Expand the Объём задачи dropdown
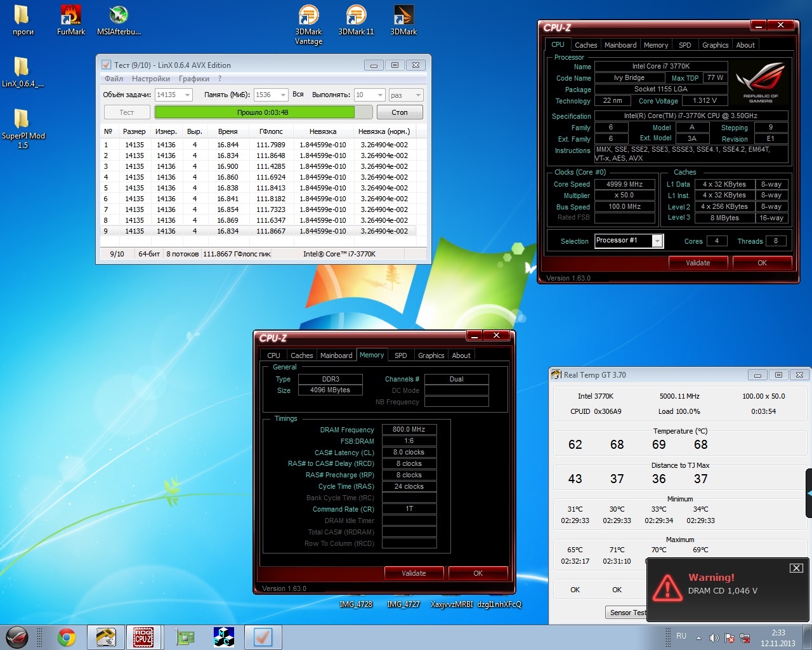Viewport: 812px width, 650px height. tap(187, 95)
